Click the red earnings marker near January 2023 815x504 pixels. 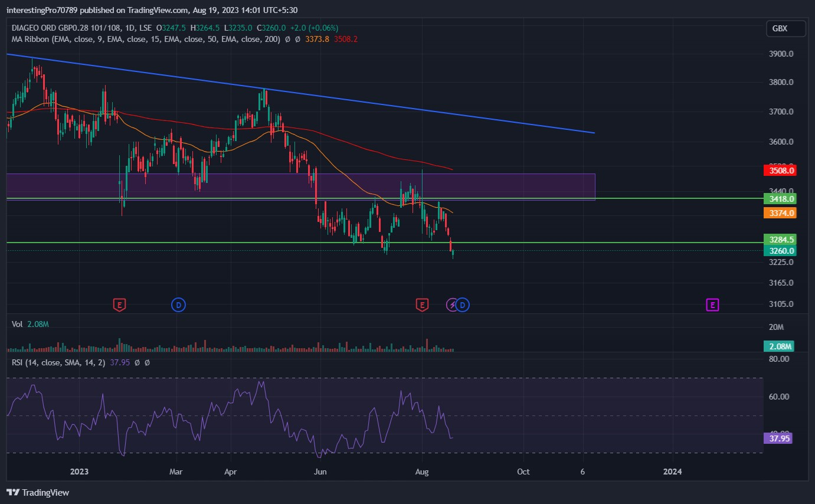pyautogui.click(x=119, y=305)
